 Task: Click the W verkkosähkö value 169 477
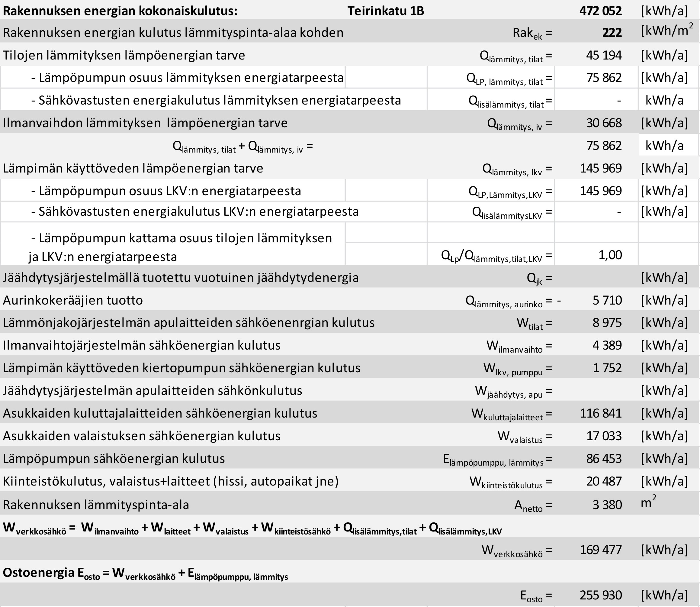point(601,550)
